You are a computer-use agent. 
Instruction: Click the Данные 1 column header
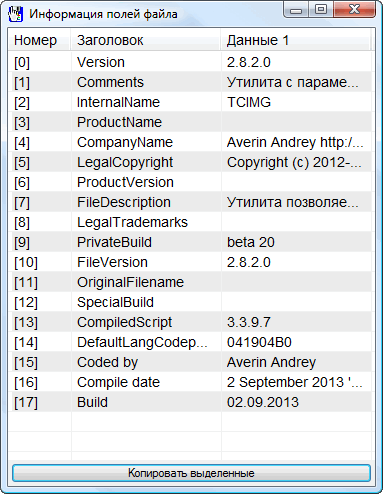tap(295, 40)
